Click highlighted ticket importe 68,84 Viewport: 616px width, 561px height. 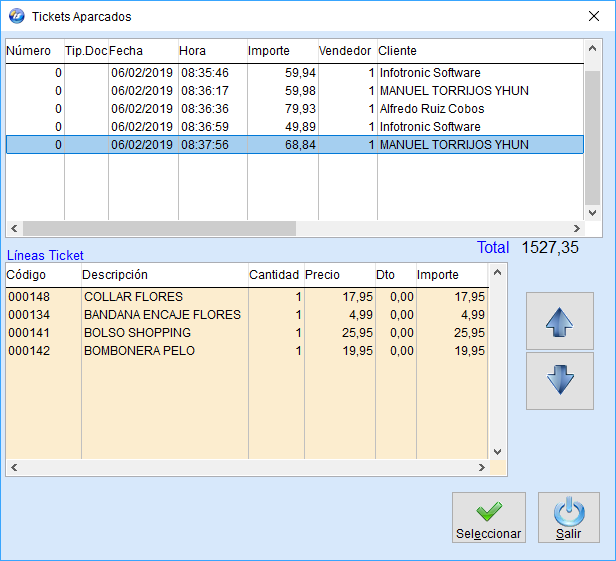click(300, 145)
